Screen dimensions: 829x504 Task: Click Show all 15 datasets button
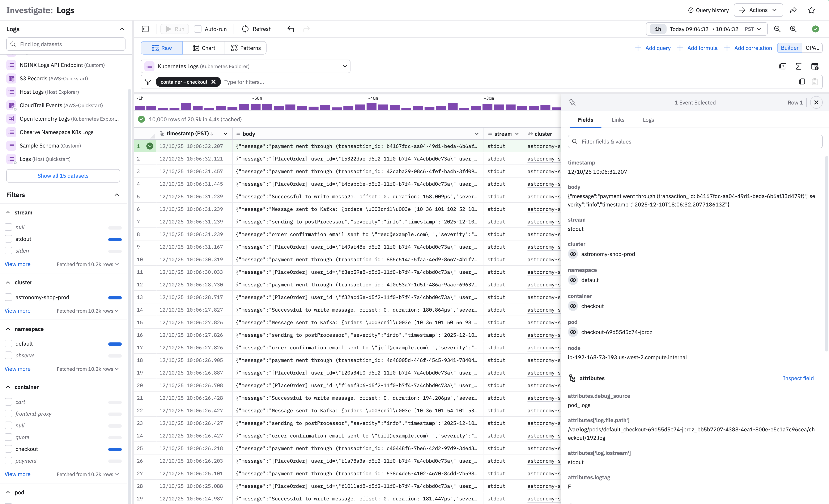[63, 176]
